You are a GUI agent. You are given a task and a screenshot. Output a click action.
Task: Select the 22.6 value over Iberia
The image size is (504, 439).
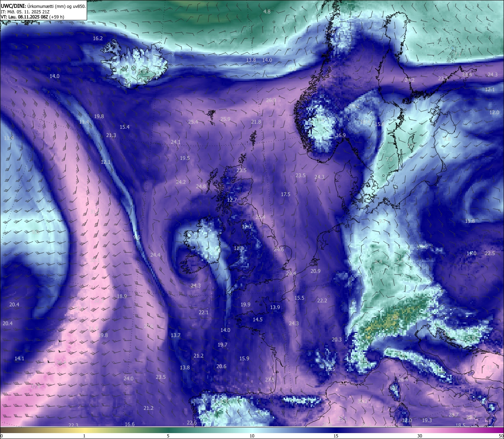(x=192, y=423)
